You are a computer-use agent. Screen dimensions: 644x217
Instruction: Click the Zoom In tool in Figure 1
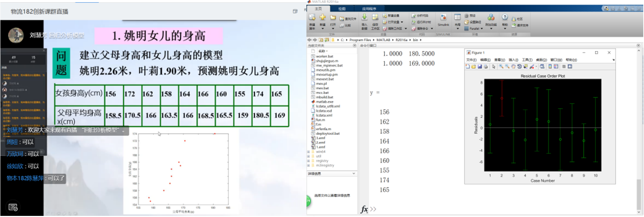pyautogui.click(x=501, y=67)
